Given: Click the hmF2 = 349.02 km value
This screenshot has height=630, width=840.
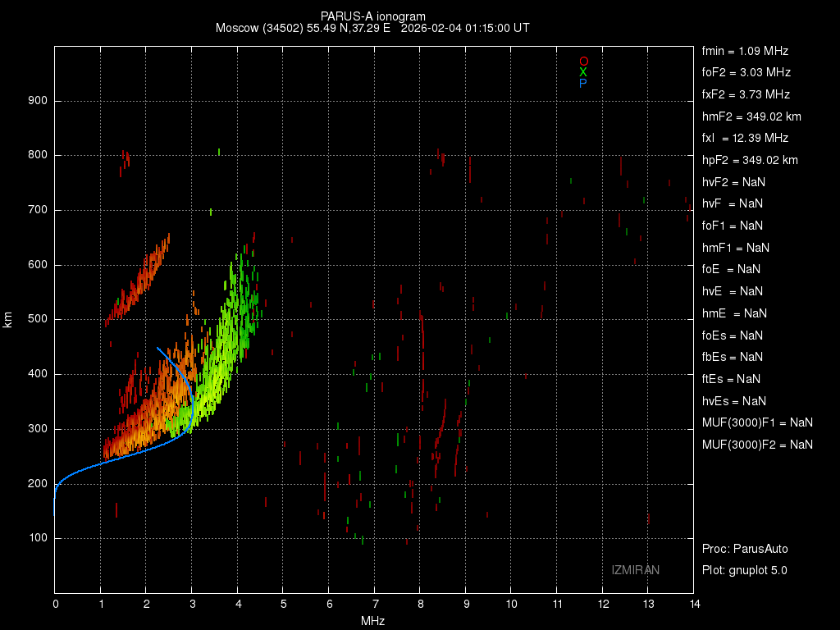Looking at the screenshot, I should pos(751,116).
